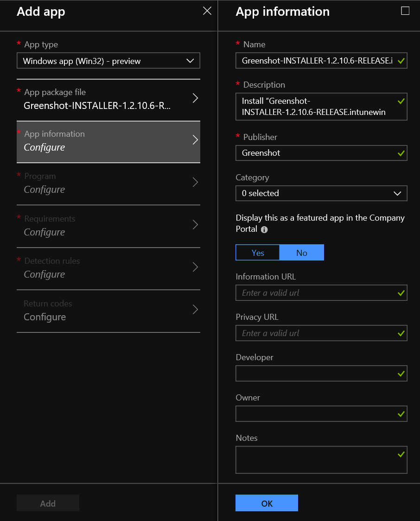Click the green check in Owner field
420x521 pixels.
coord(401,414)
